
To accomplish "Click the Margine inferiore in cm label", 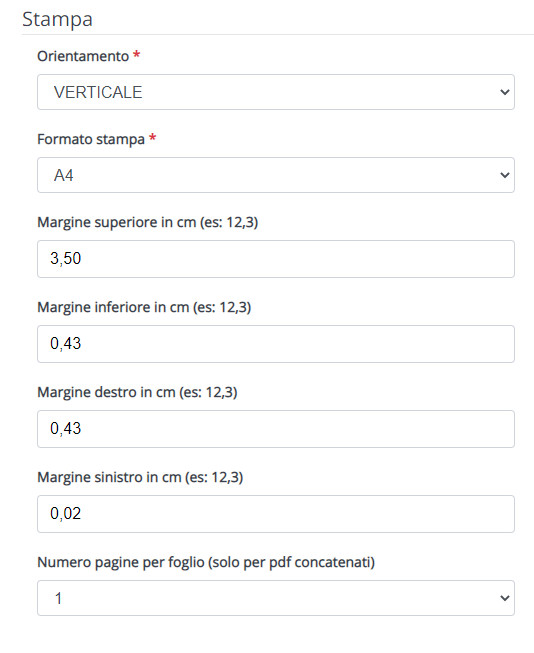I will click(x=144, y=307).
